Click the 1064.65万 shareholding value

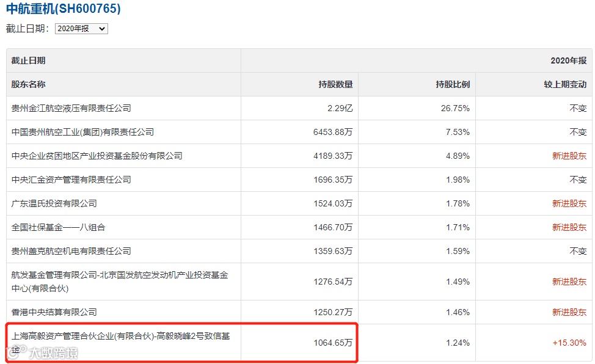pos(333,343)
